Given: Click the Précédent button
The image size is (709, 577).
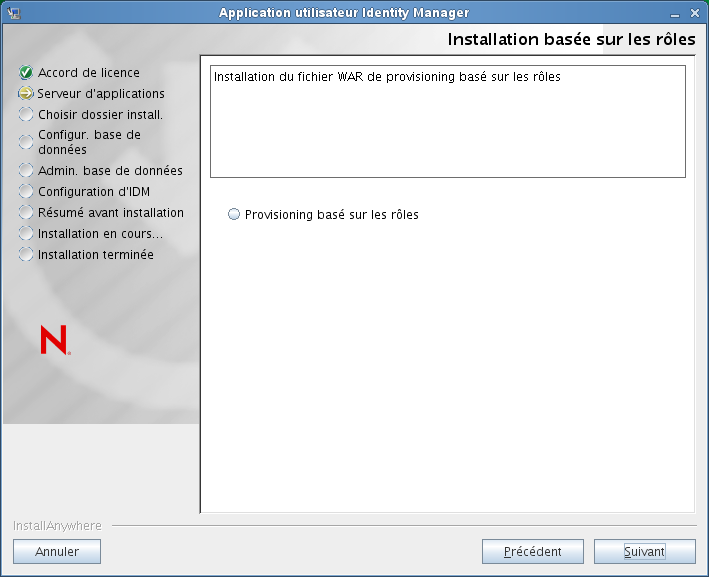Looking at the screenshot, I should [533, 551].
